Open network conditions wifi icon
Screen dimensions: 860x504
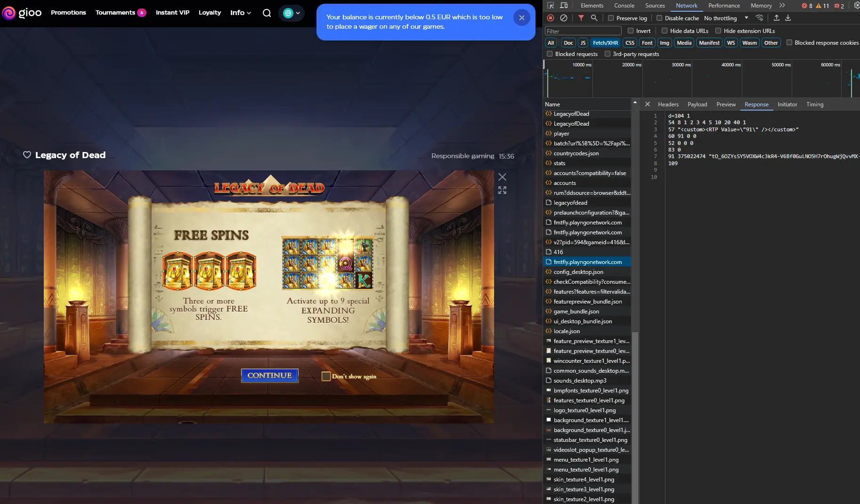click(x=759, y=18)
